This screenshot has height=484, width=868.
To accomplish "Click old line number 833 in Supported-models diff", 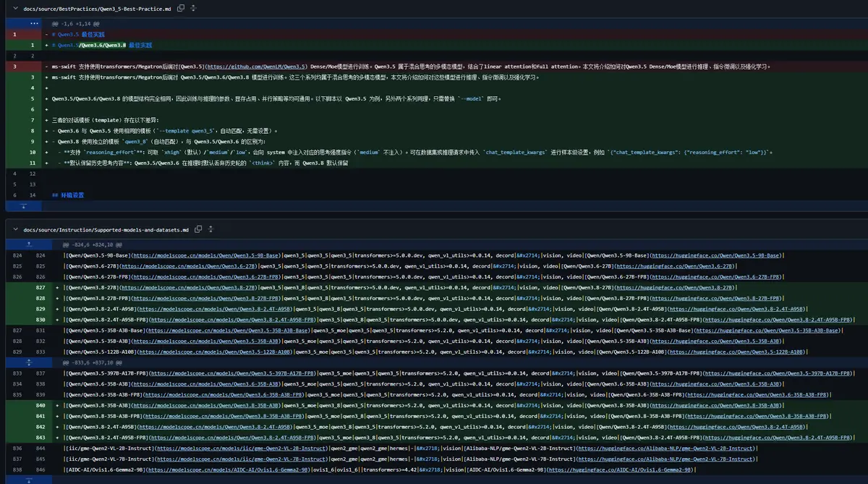I will (x=17, y=373).
